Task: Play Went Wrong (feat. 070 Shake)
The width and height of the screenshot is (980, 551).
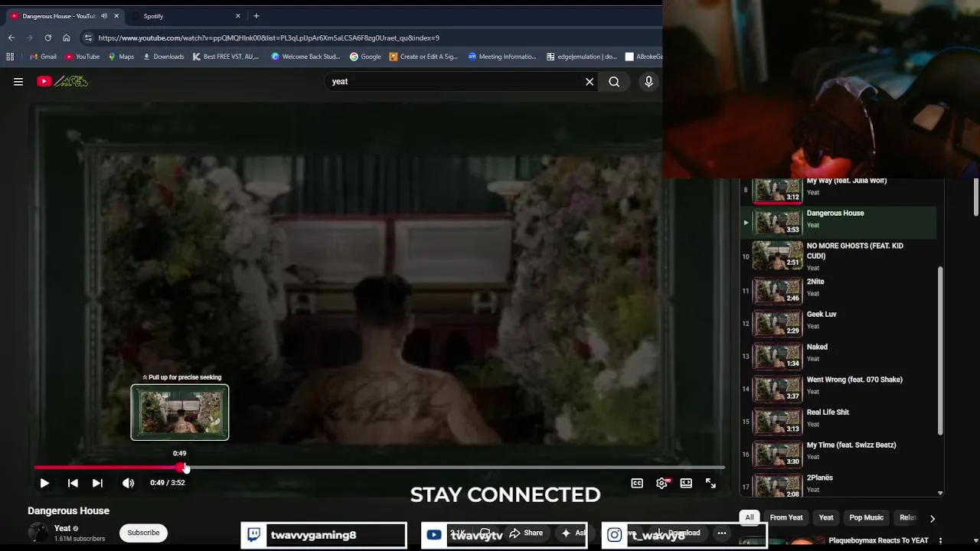Action: coord(838,388)
